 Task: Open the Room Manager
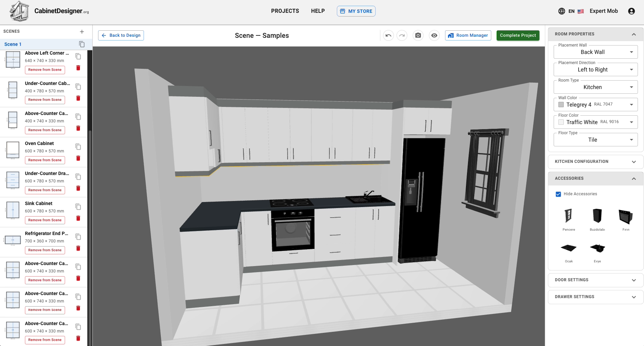click(x=468, y=35)
